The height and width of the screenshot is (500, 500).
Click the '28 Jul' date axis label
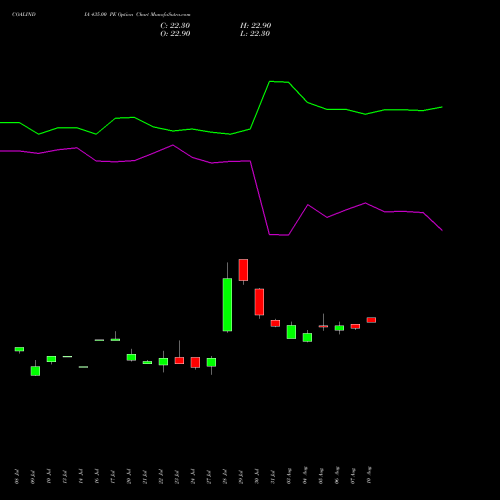click(x=225, y=477)
